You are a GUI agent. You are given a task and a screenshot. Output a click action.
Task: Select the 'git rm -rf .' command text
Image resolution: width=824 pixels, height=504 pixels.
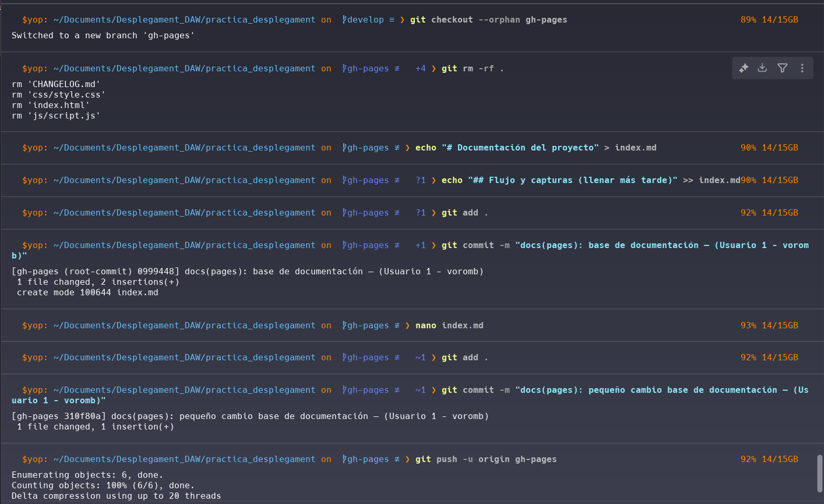pos(472,69)
